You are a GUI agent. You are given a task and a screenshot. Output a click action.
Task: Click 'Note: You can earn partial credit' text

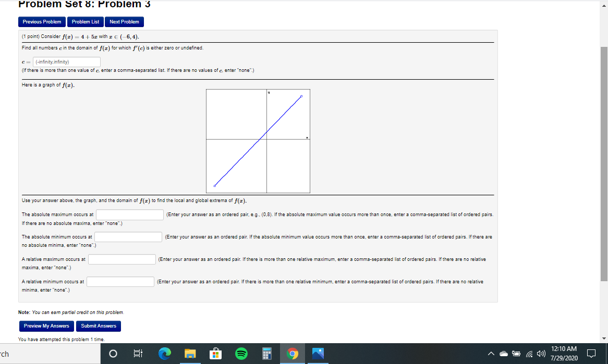pos(71,312)
